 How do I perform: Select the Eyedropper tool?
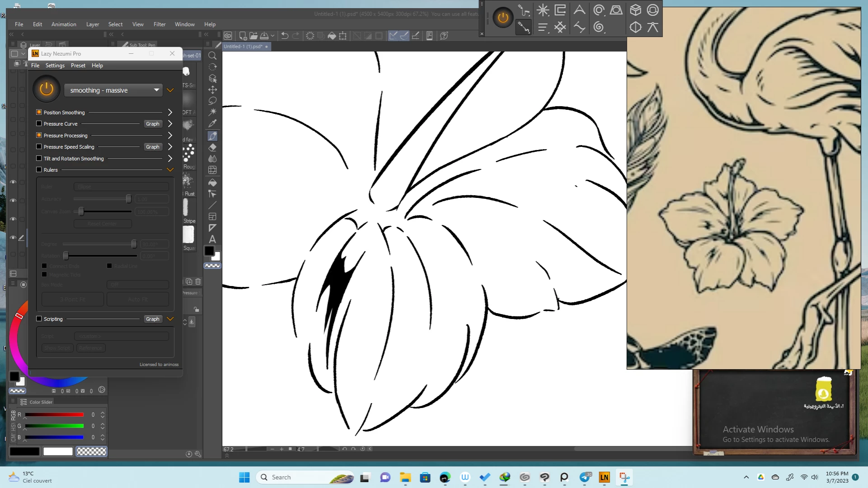coord(212,123)
